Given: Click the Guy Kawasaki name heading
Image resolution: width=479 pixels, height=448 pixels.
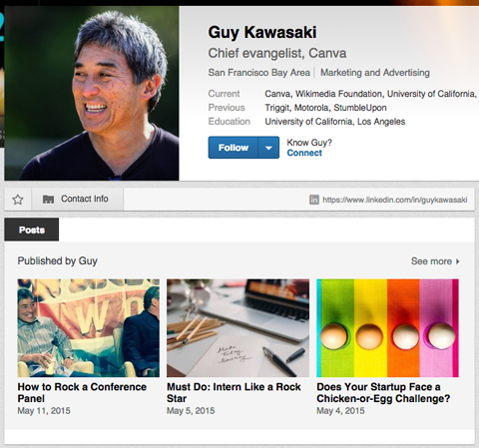Looking at the screenshot, I should coord(262,33).
